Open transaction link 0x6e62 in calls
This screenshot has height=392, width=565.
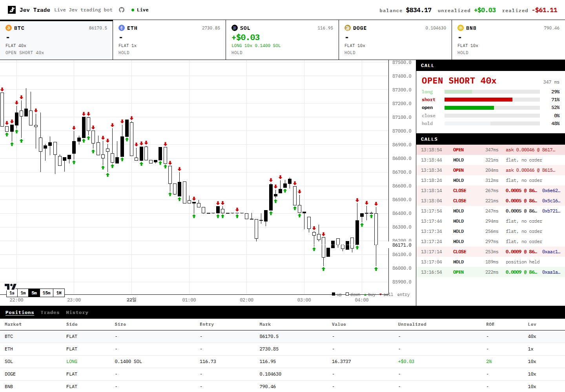[551, 191]
